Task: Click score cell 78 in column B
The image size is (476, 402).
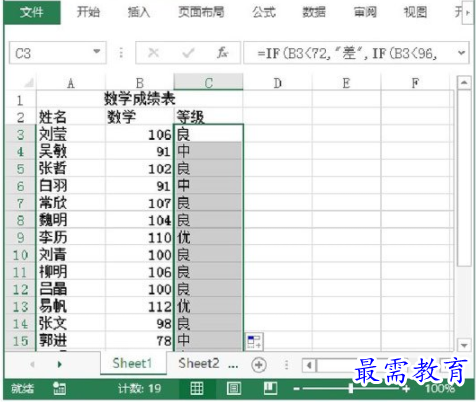Action: pyautogui.click(x=140, y=341)
